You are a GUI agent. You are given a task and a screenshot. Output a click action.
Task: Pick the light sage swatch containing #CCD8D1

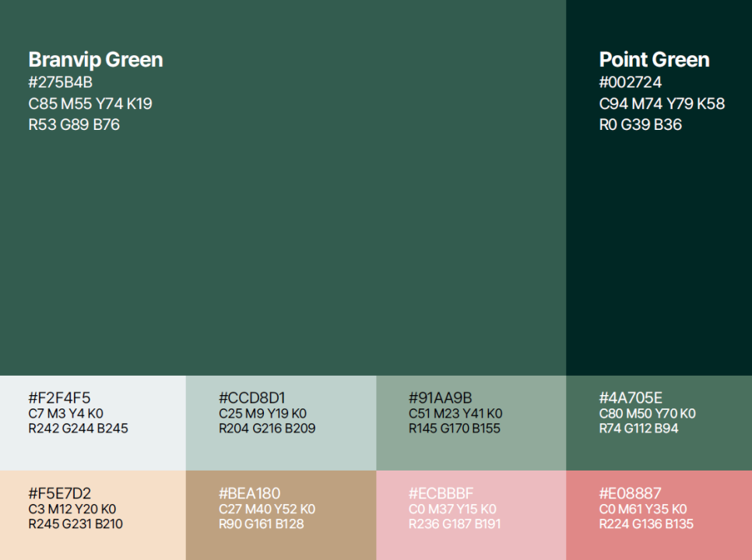pyautogui.click(x=281, y=423)
